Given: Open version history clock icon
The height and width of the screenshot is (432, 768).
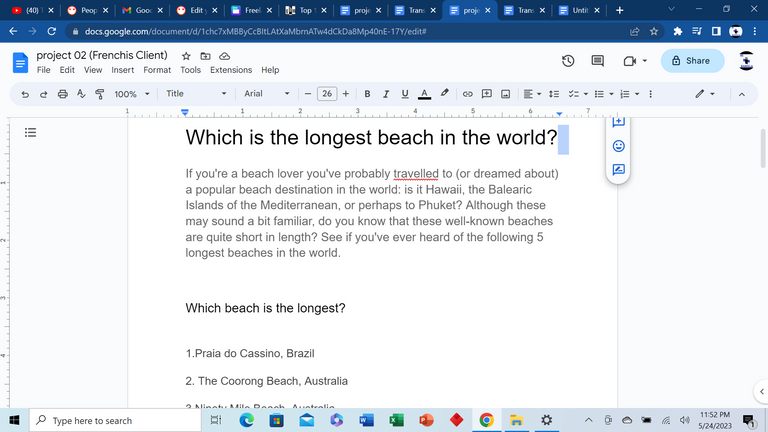Looking at the screenshot, I should (x=568, y=61).
